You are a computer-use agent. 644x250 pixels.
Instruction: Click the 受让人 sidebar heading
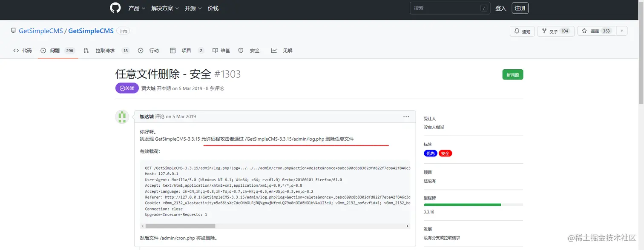coord(430,119)
